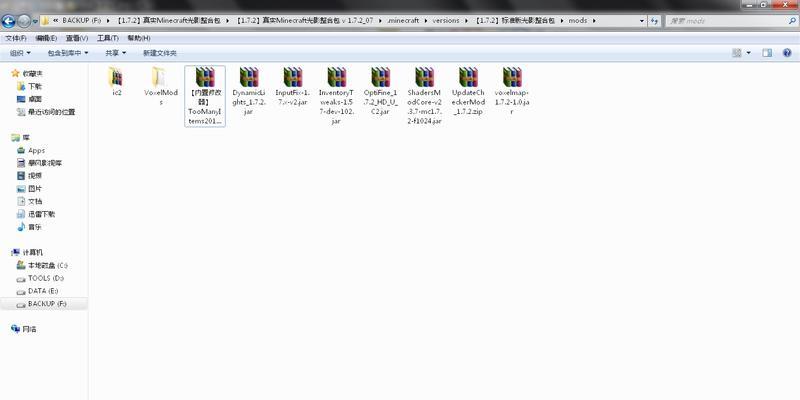Click the refresh button beside address bar
Screen dimensions: 800x400
[x=655, y=21]
